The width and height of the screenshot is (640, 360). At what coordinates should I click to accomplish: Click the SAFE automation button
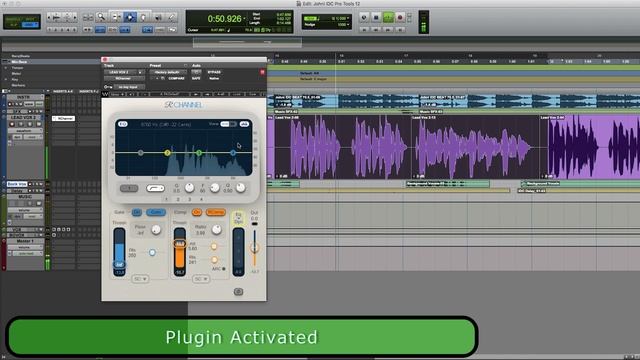pos(196,78)
